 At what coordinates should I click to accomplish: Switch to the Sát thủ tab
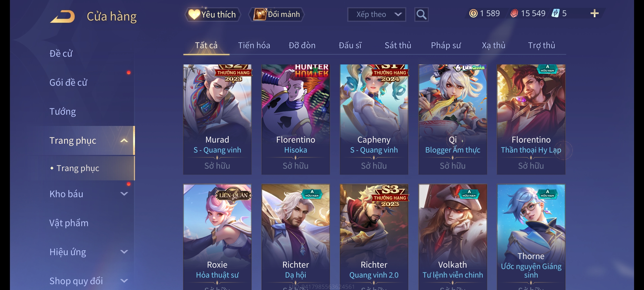tap(398, 45)
